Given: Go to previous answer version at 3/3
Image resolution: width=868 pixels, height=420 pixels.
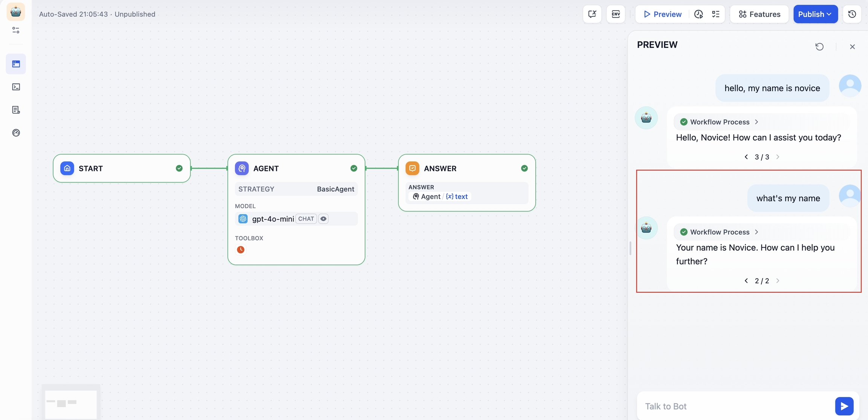Looking at the screenshot, I should click(x=746, y=157).
